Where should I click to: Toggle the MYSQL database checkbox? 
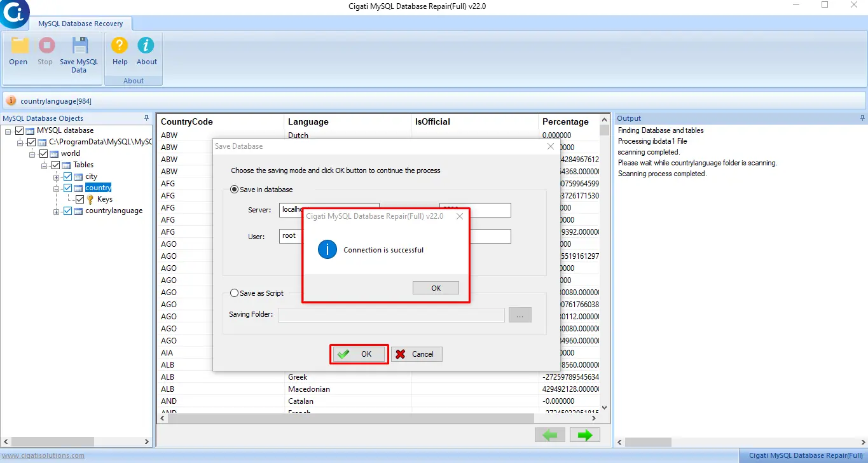20,130
